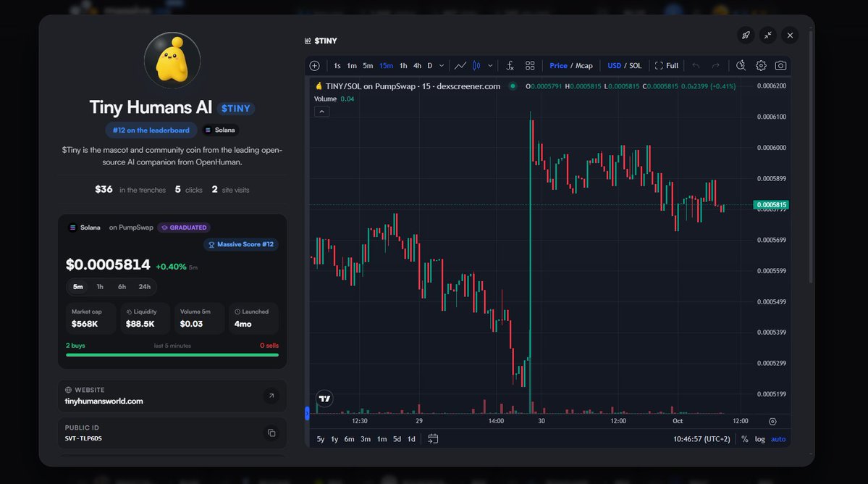Select the 1h price change tab
The width and height of the screenshot is (868, 484).
[100, 287]
